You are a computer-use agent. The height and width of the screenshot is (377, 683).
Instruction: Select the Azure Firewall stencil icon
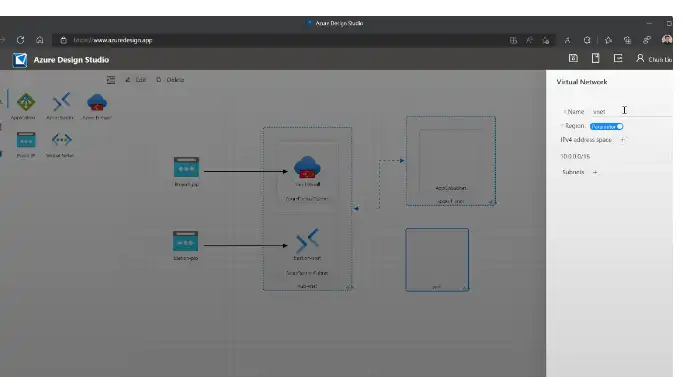click(97, 102)
